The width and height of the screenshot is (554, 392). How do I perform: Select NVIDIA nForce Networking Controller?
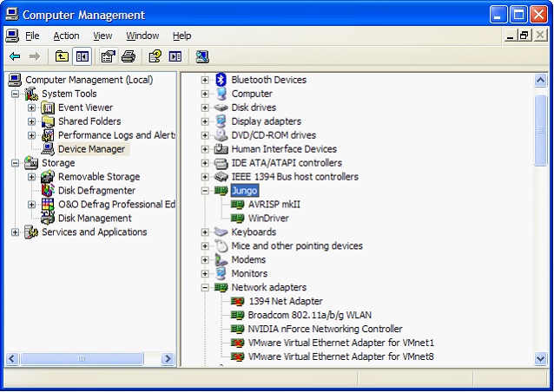point(325,329)
